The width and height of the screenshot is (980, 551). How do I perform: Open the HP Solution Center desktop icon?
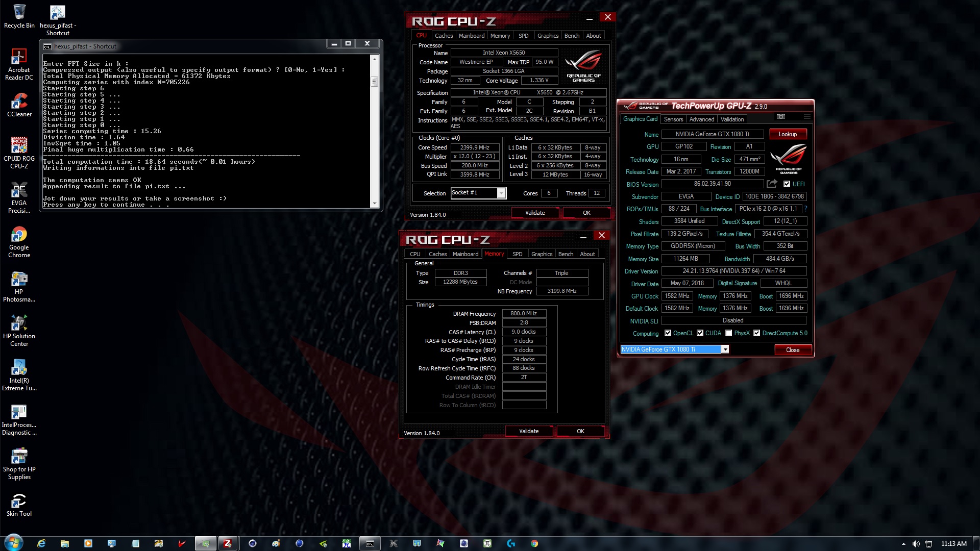[x=19, y=331]
